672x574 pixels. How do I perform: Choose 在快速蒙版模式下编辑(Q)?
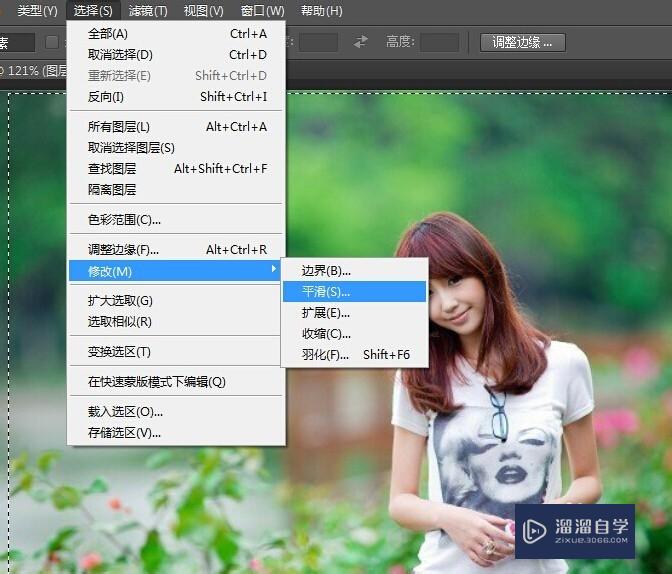176,382
